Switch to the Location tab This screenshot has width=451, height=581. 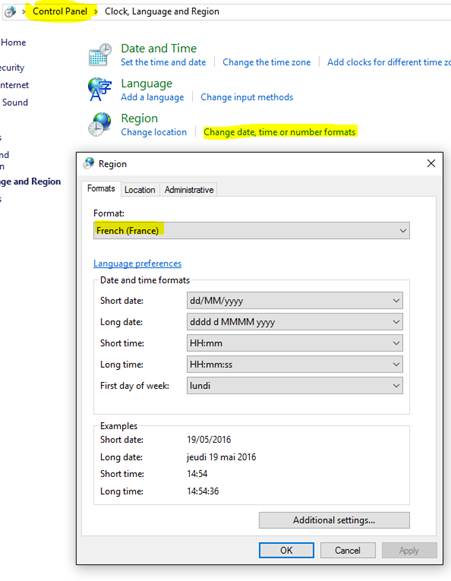pyautogui.click(x=140, y=190)
